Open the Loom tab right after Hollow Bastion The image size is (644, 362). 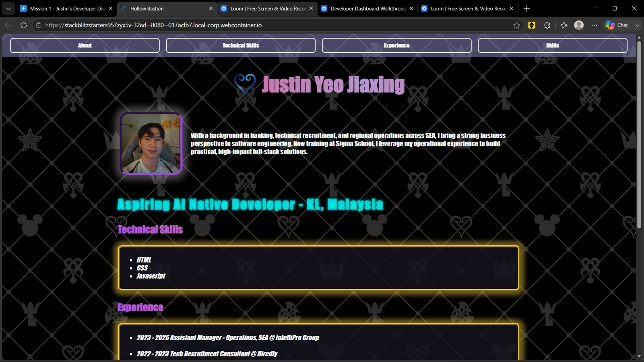tap(268, 8)
